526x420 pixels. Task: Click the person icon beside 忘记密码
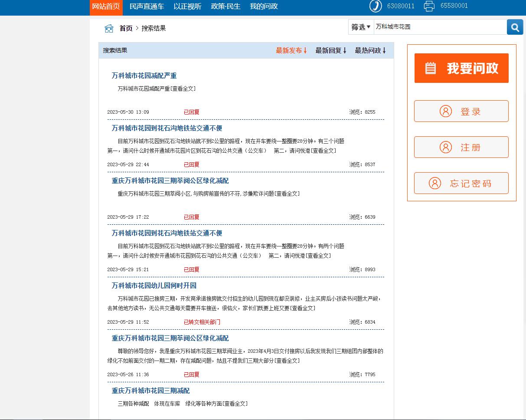click(x=435, y=183)
